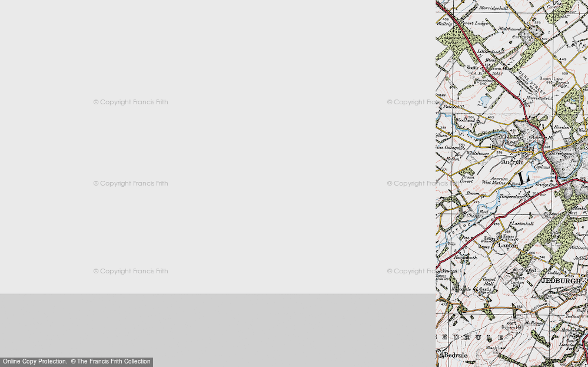Viewport: 588px width, 367px height.
Task: Click the Weir label by the river
Action: [x=451, y=243]
